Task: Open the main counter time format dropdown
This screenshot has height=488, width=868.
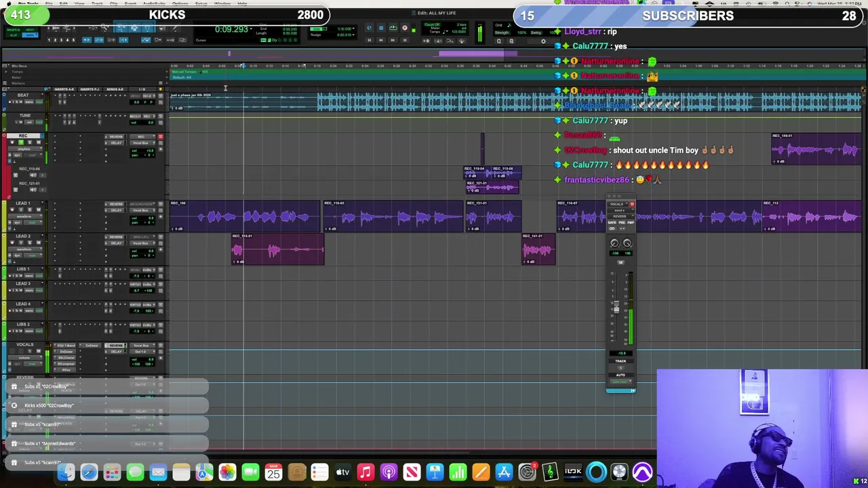Action: 251,28
